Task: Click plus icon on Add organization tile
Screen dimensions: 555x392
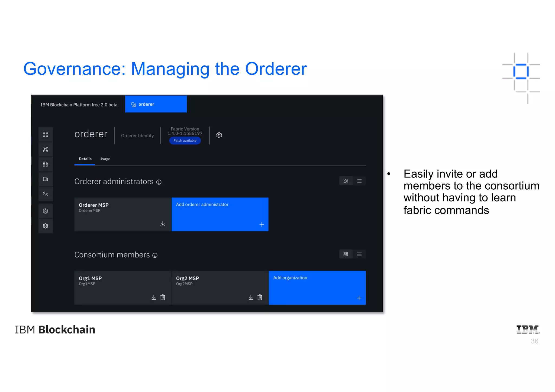Action: (x=359, y=298)
